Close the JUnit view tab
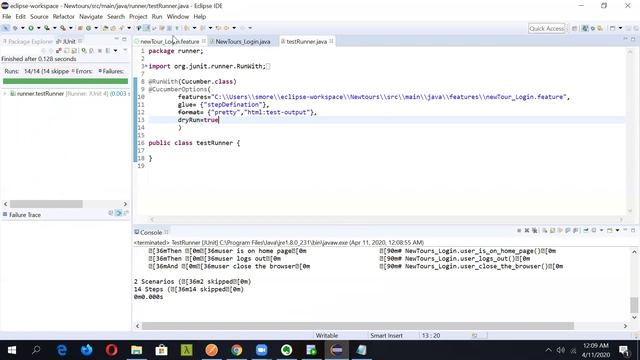Viewport: 640px width, 360px height. pyautogui.click(x=80, y=41)
